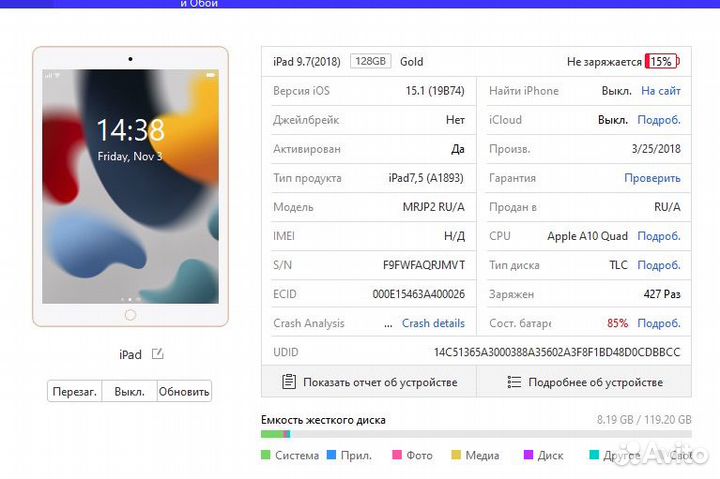The image size is (720, 479).
Task: Click the serial number F9FWFAQRJMVT
Action: (424, 265)
